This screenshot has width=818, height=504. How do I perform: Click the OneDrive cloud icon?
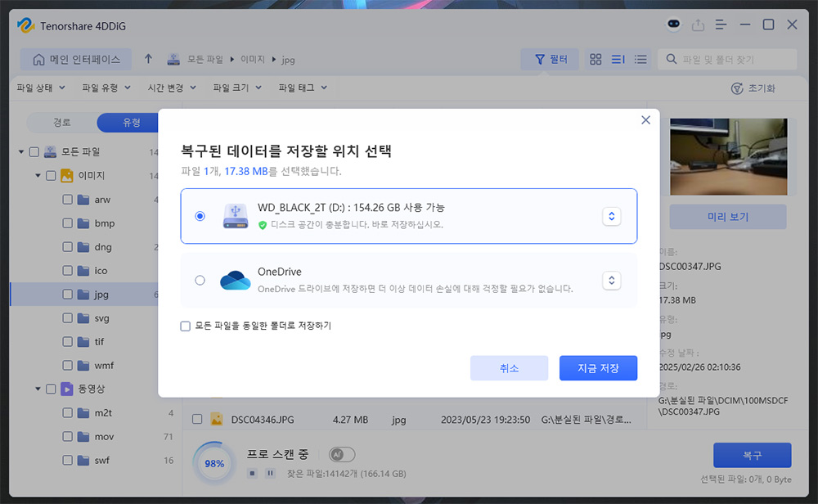coord(236,280)
